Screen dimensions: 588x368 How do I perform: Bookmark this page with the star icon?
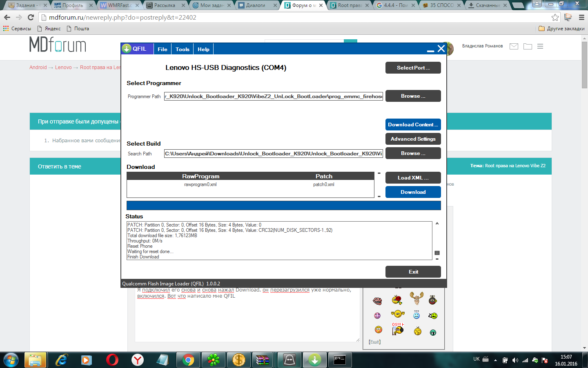pos(555,17)
